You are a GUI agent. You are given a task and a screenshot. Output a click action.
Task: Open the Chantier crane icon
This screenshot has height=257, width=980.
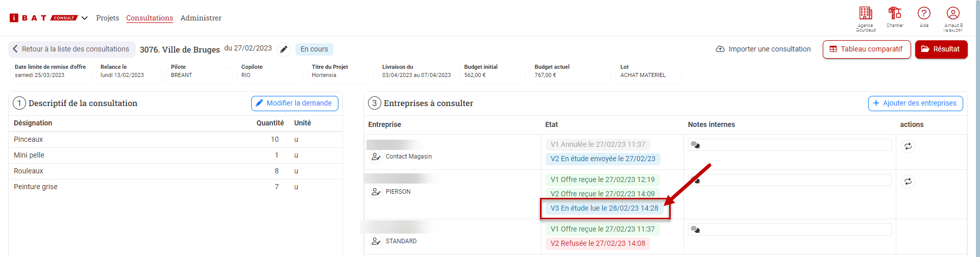point(895,14)
